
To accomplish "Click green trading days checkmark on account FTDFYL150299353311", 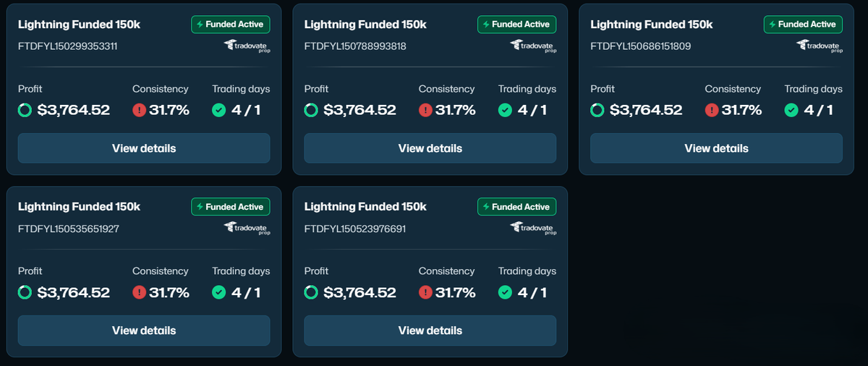I will 219,110.
